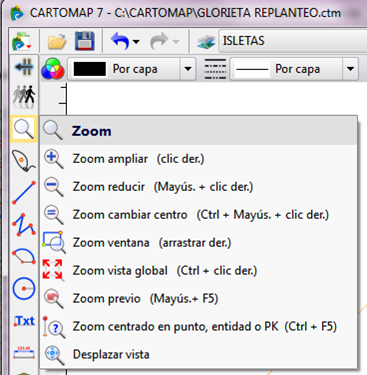Select the Txt text tool

[24, 321]
